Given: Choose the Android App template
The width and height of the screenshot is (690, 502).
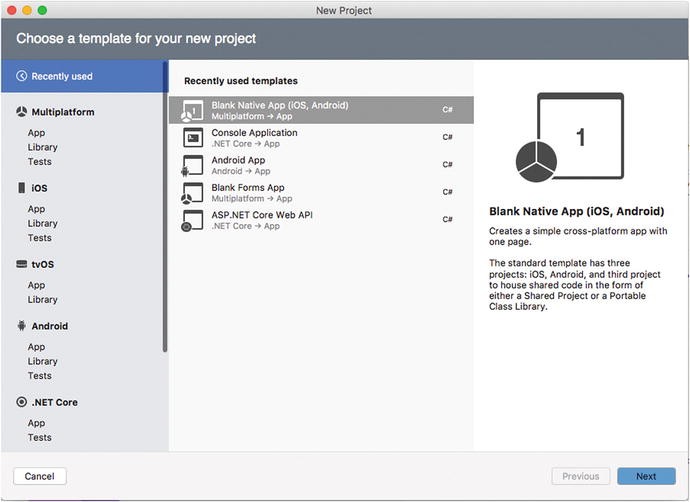Looking at the screenshot, I should [321, 165].
